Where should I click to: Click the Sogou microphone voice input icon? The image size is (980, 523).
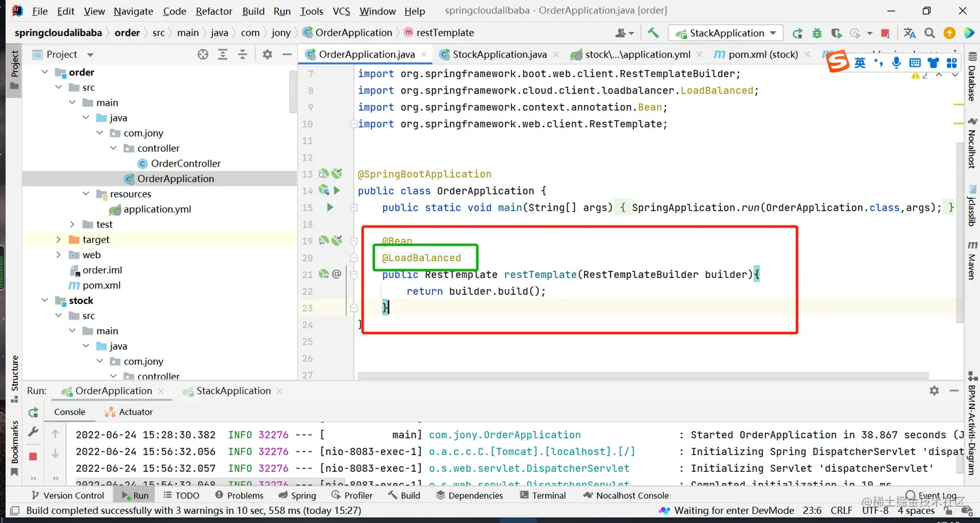pyautogui.click(x=896, y=62)
